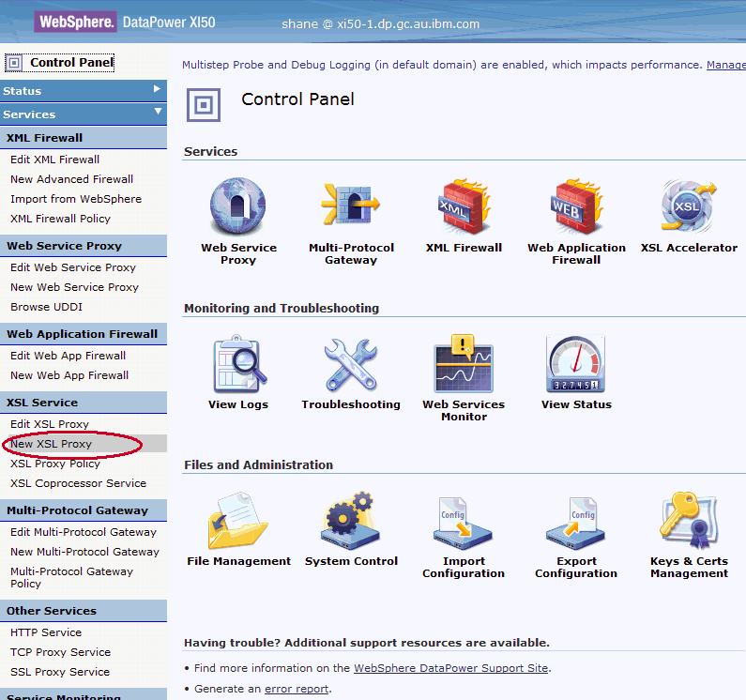Select TCP Proxy Service
Image resolution: width=746 pixels, height=700 pixels.
click(60, 652)
